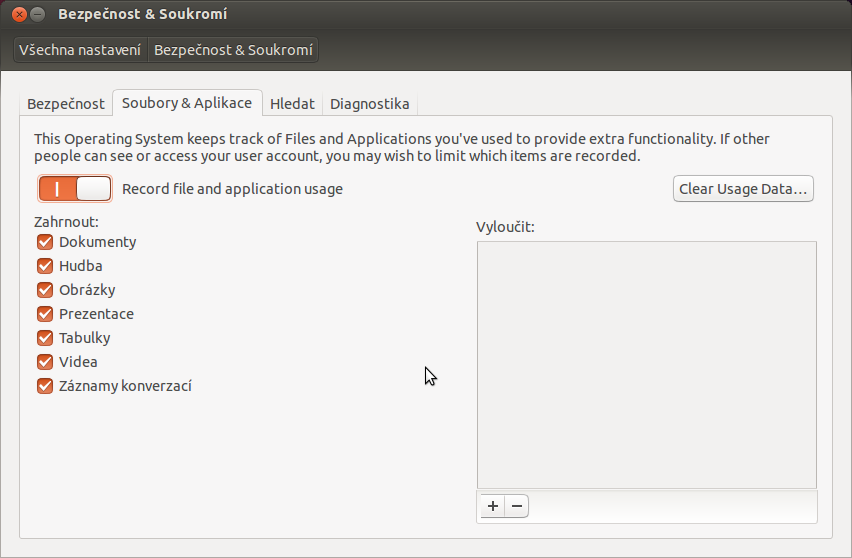Screen dimensions: 852x558
Task: Turn off the Tabulky checkbox
Action: pos(45,338)
